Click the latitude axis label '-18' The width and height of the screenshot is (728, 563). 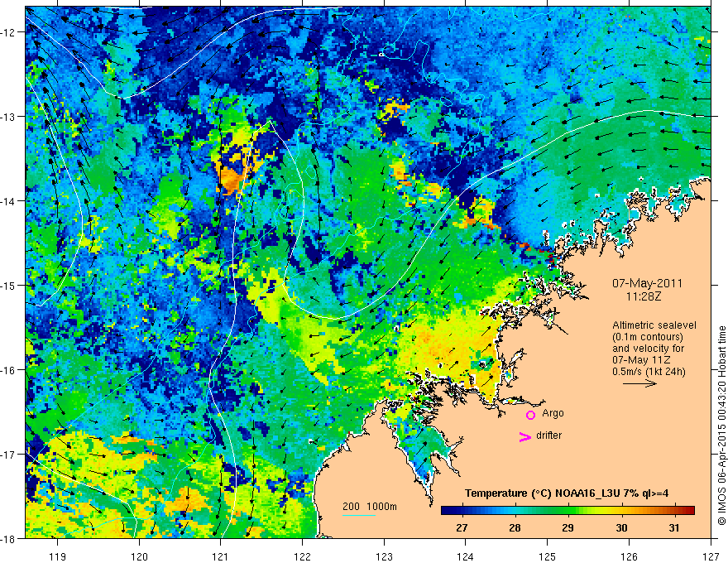[x=9, y=538]
